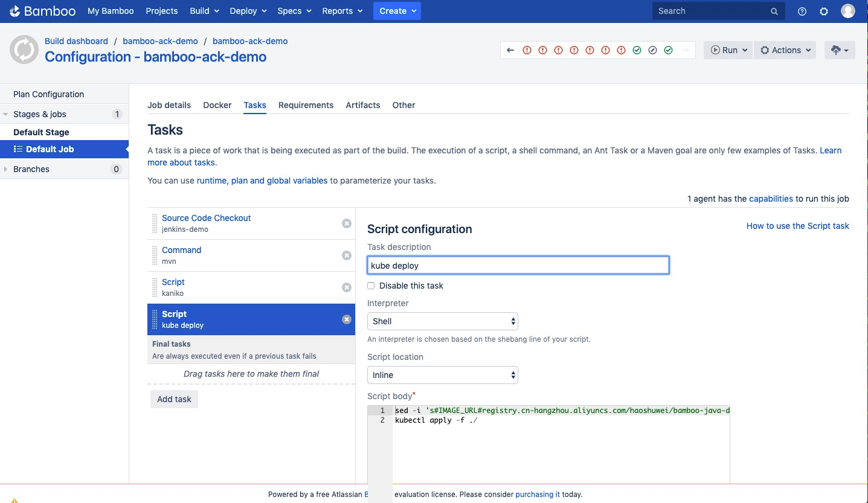
Task: Open the user avatar menu
Action: point(848,11)
